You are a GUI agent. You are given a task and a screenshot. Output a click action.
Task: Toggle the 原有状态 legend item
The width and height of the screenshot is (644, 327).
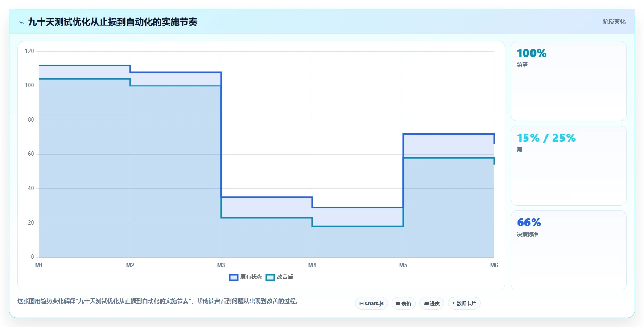246,277
